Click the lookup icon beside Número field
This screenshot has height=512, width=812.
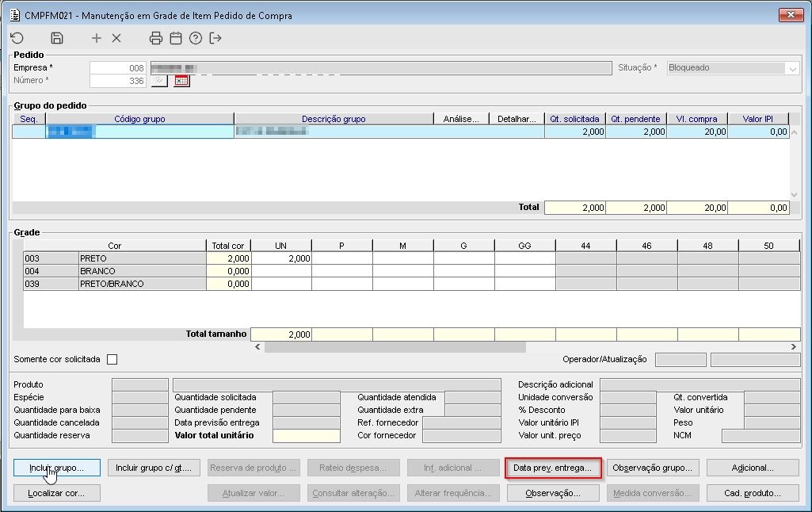(159, 81)
